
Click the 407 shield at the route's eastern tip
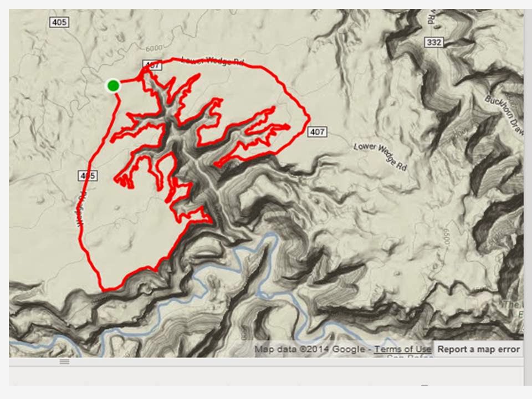[318, 132]
